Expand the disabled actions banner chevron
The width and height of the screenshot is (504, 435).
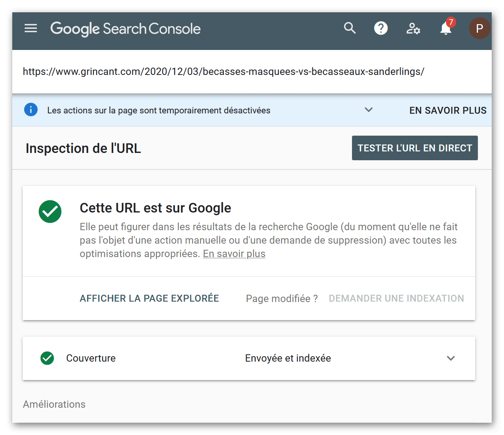(369, 110)
